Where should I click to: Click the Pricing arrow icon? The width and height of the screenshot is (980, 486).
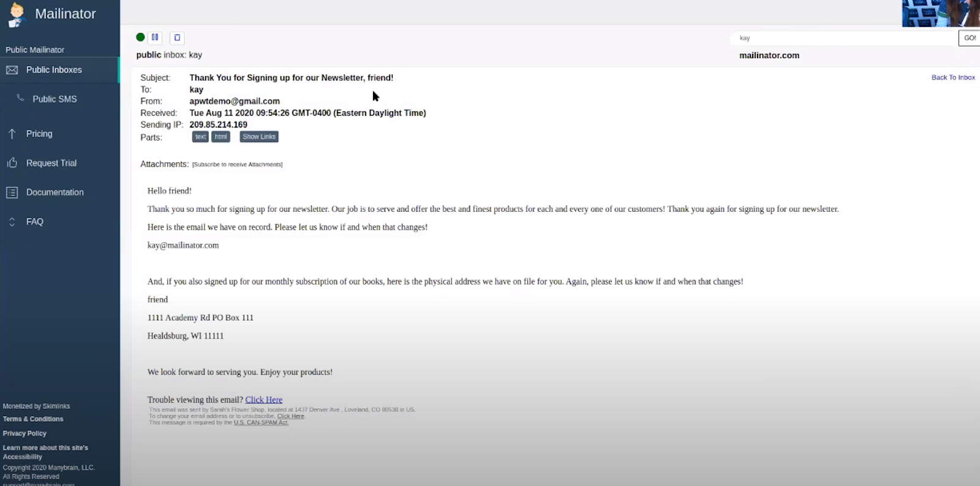[12, 133]
